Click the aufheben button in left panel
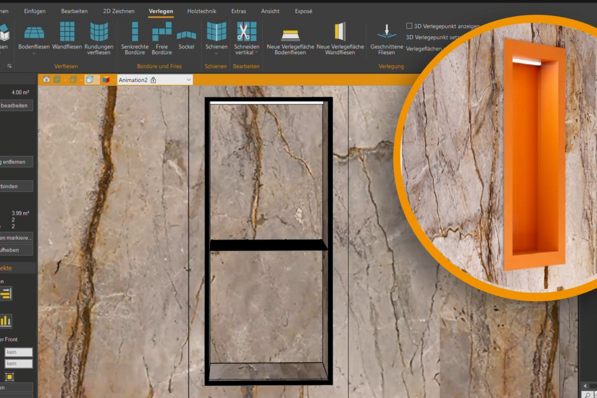The image size is (597, 398). pos(16,250)
